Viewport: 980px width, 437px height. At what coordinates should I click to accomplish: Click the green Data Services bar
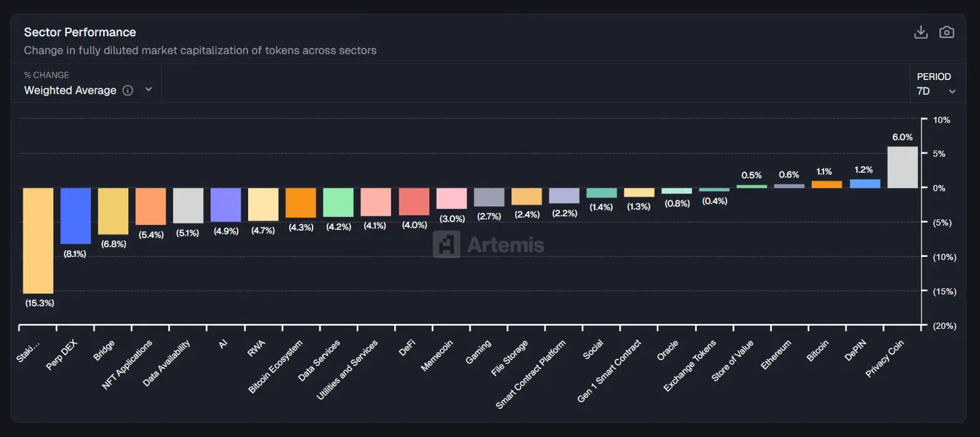(x=338, y=203)
